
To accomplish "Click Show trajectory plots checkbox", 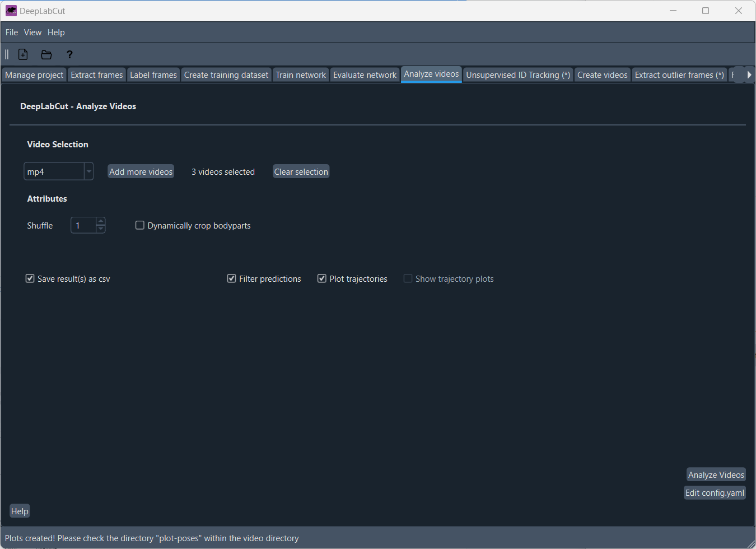I will point(408,278).
